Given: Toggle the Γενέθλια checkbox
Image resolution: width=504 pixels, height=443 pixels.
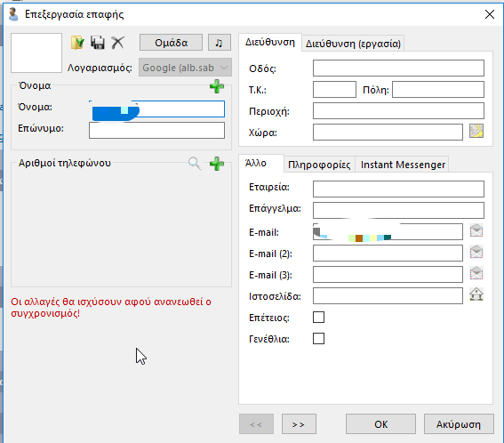Looking at the screenshot, I should point(318,338).
